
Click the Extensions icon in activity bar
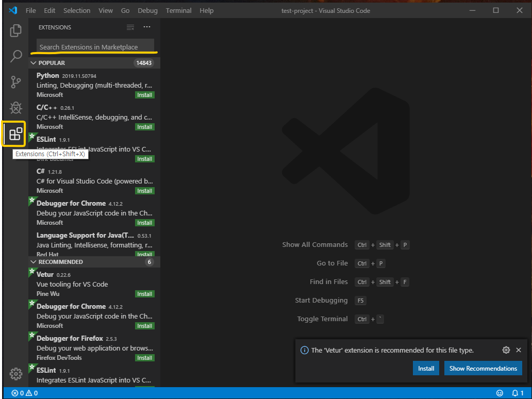click(15, 134)
